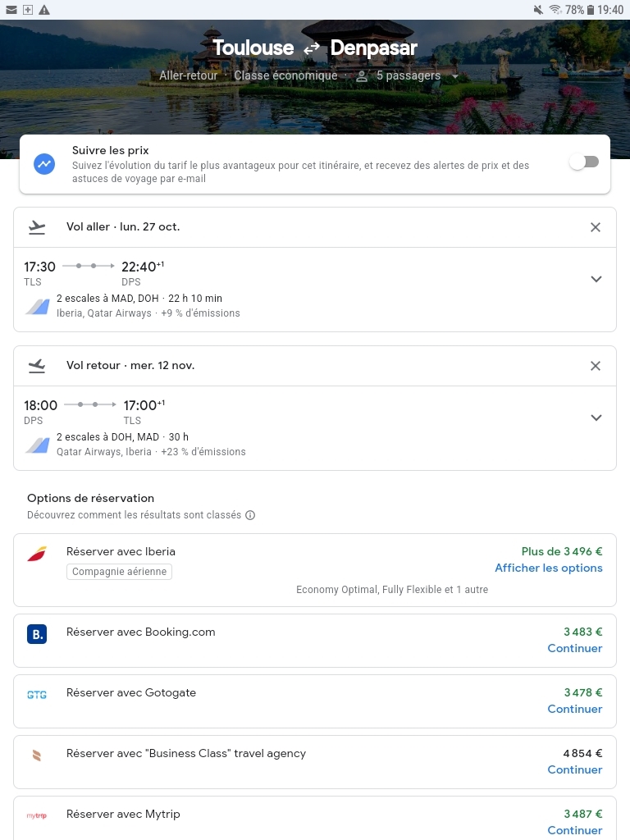
Task: Tap the Wi-Fi status icon
Action: click(555, 10)
